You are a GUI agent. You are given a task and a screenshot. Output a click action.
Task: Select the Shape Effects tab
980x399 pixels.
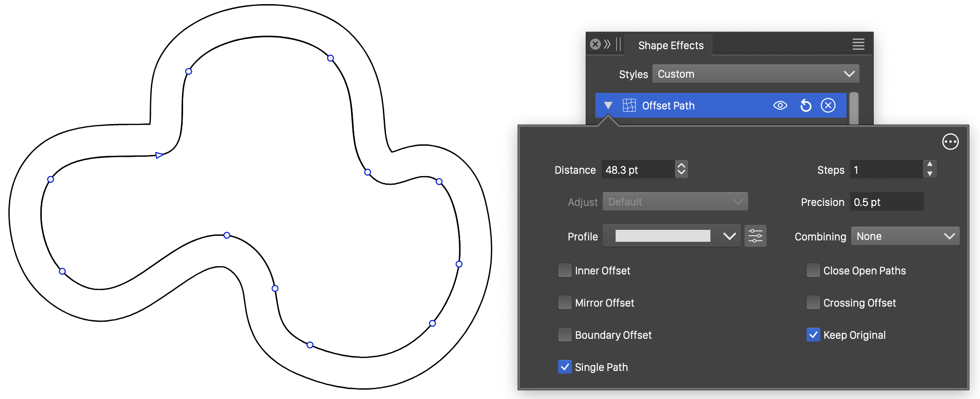[670, 46]
